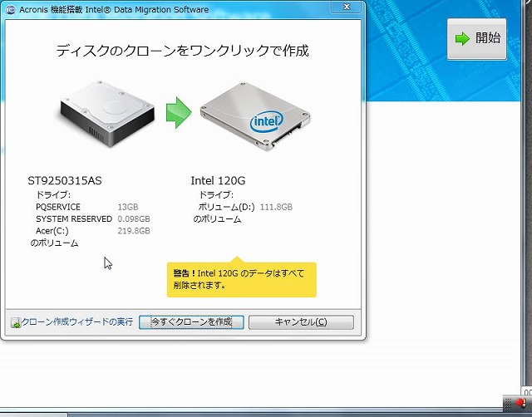532x417 pixels.
Task: Click the Intel 120G destination disk name
Action: [218, 181]
